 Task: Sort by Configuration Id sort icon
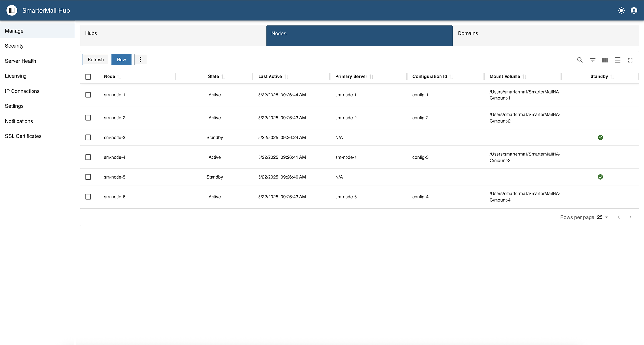(x=451, y=77)
